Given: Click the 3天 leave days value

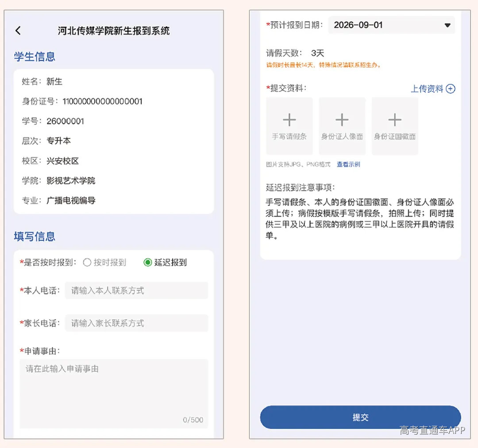Looking at the screenshot, I should tap(317, 53).
